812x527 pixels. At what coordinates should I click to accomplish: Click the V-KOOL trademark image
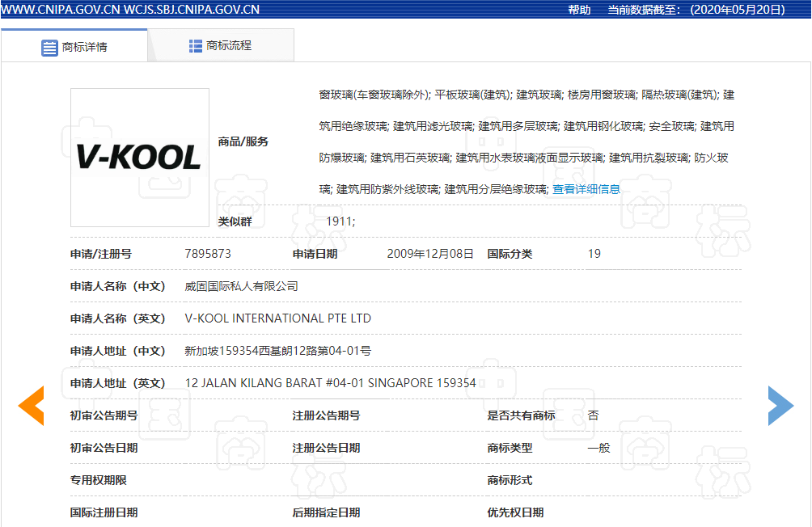click(139, 158)
